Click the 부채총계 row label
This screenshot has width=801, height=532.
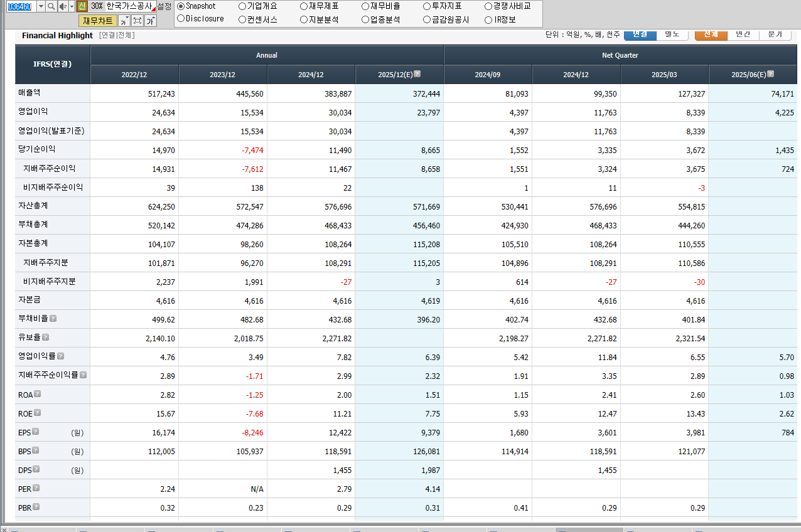tap(33, 225)
